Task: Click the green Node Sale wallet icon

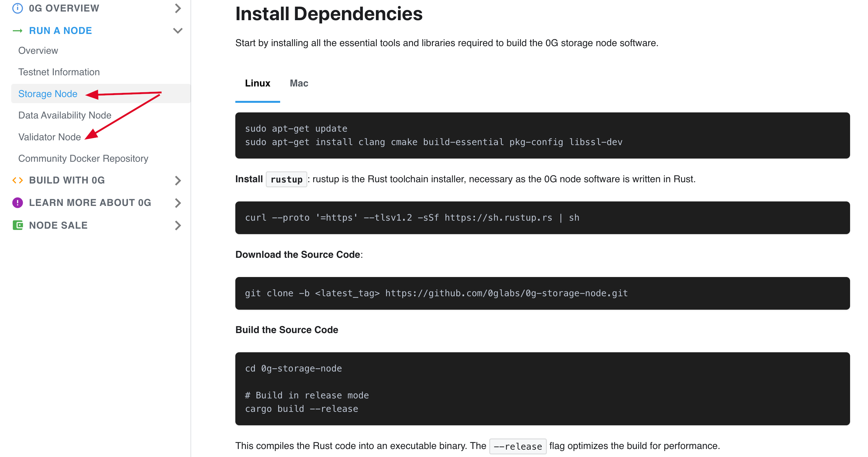Action: [18, 225]
